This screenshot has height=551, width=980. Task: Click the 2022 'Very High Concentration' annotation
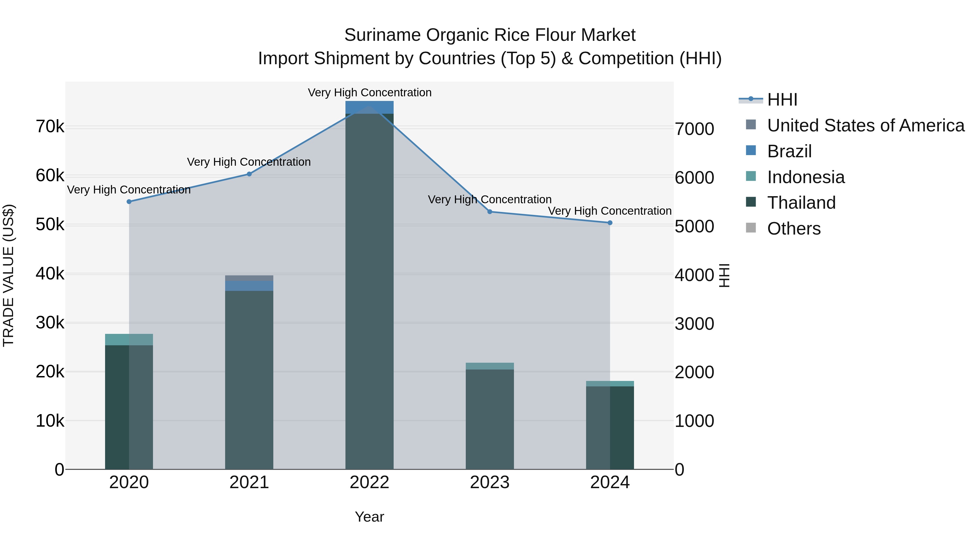coord(369,93)
